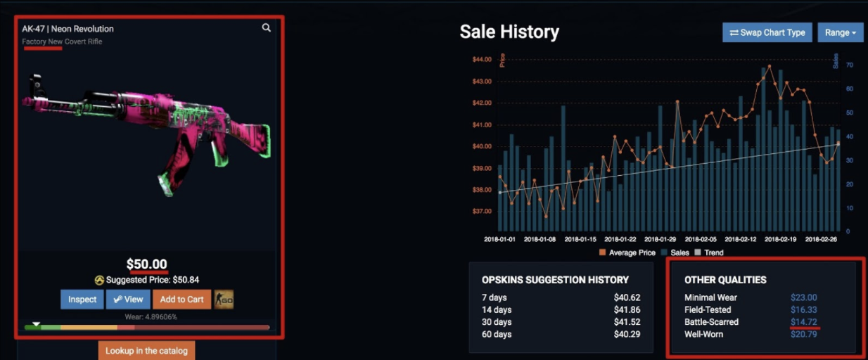The width and height of the screenshot is (868, 360).
Task: Click the Wear: 4.89606% label
Action: click(x=147, y=317)
